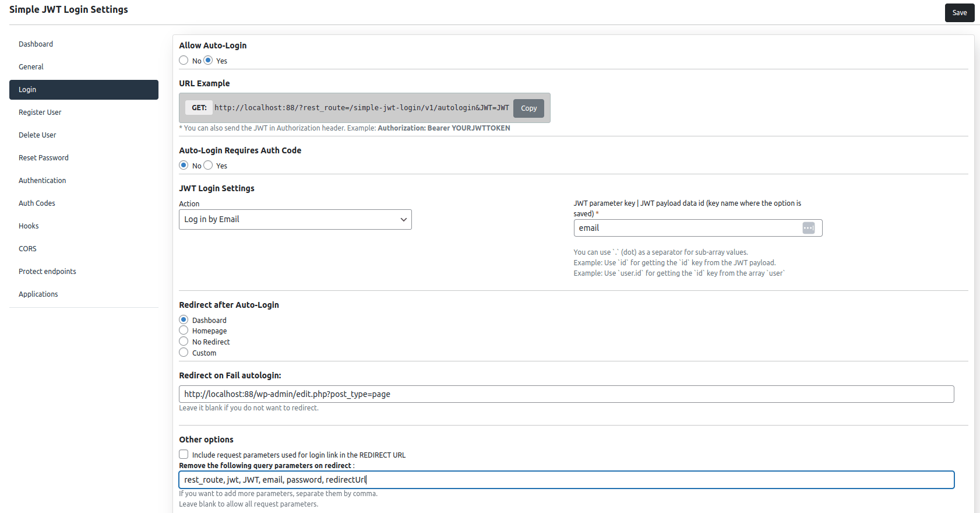Image resolution: width=980 pixels, height=513 pixels.
Task: Go to Reset Password settings
Action: point(84,158)
